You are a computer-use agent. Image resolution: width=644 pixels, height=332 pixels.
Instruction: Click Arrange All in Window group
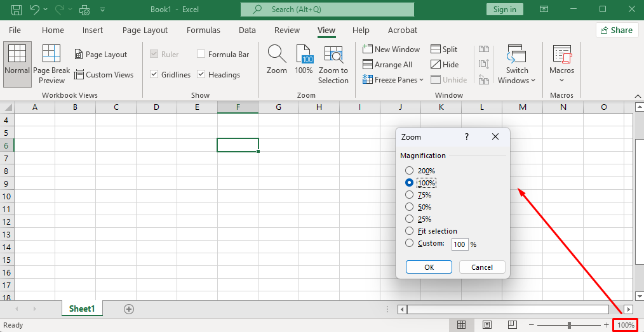(387, 64)
